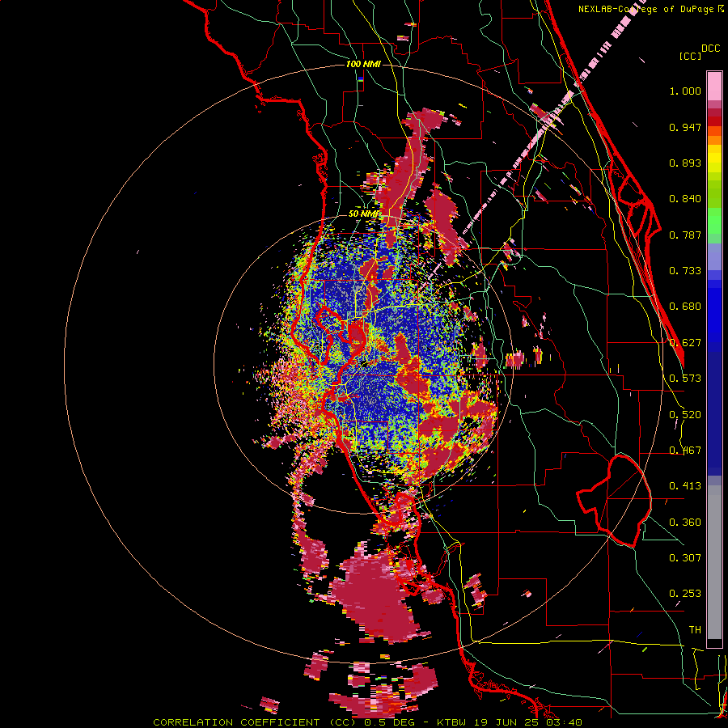This screenshot has width=728, height=728.
Task: Select the 0.573 legend value
Action: (685, 379)
